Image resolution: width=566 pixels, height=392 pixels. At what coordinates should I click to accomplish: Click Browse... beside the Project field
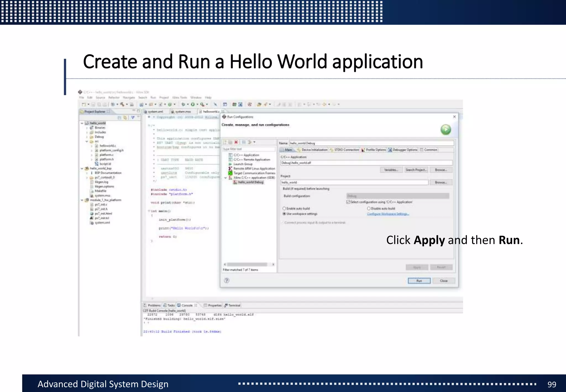tap(441, 182)
